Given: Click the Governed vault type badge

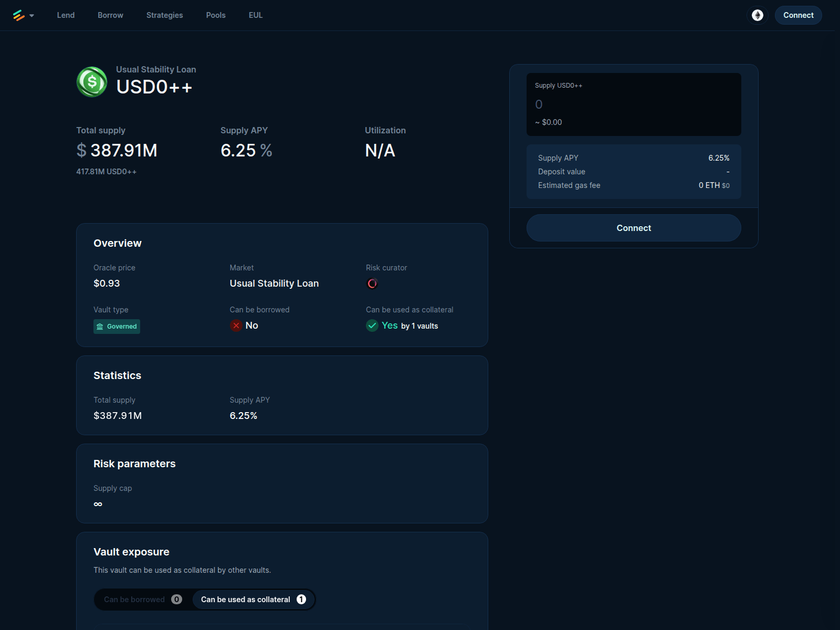Looking at the screenshot, I should pyautogui.click(x=117, y=327).
